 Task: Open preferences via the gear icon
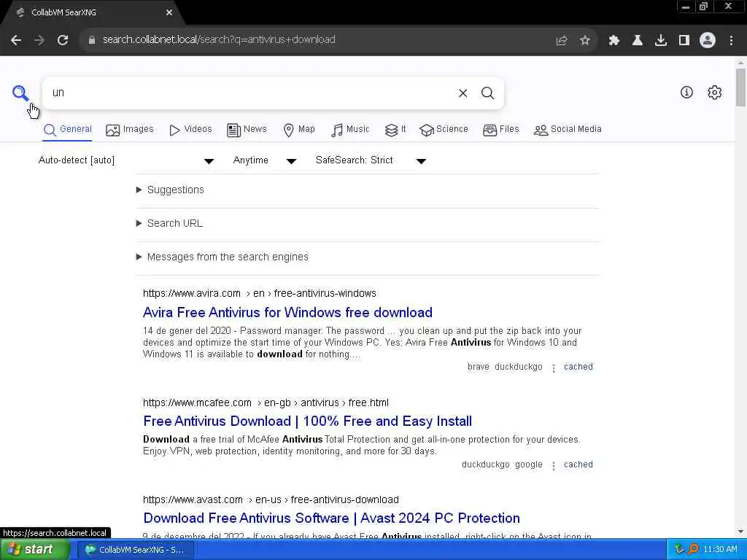point(715,93)
